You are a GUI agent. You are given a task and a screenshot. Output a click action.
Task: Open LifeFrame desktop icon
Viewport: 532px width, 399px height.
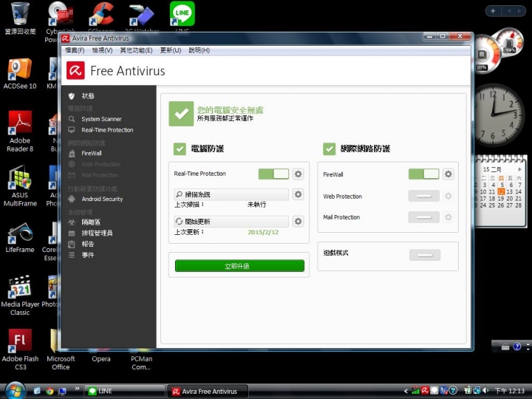(x=20, y=238)
